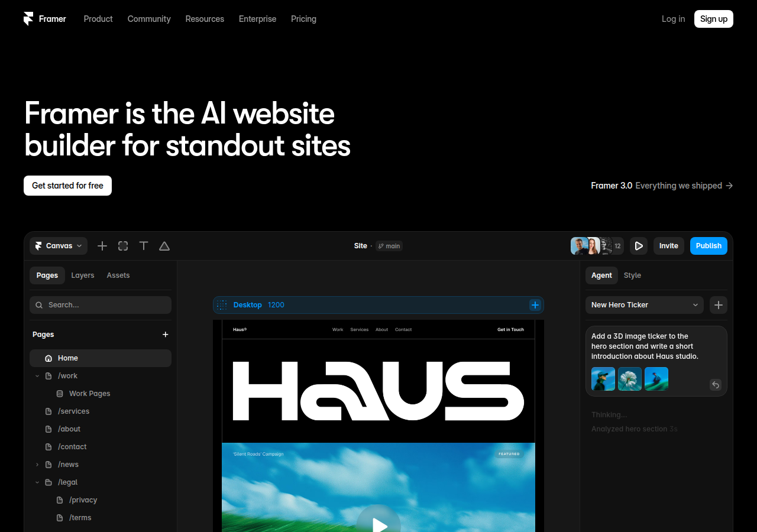The width and height of the screenshot is (757, 532).
Task: Click the Desktop breakpoint grid icon
Action: point(222,305)
